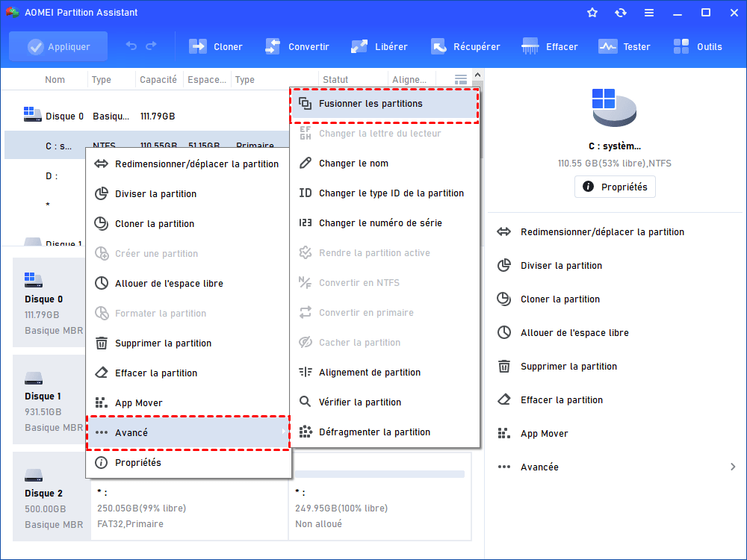Click the undo arrow icon

point(131,46)
